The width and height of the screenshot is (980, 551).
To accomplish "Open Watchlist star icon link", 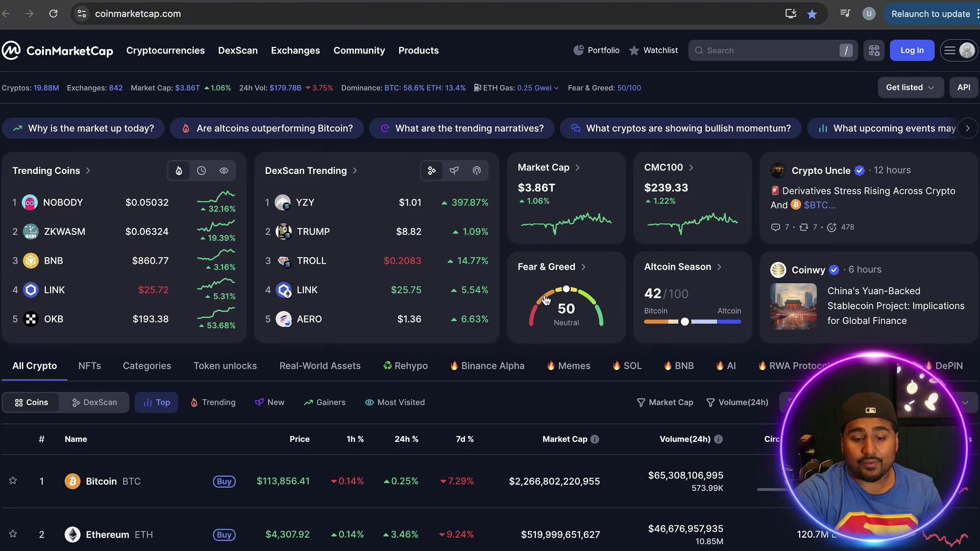I will click(x=634, y=50).
